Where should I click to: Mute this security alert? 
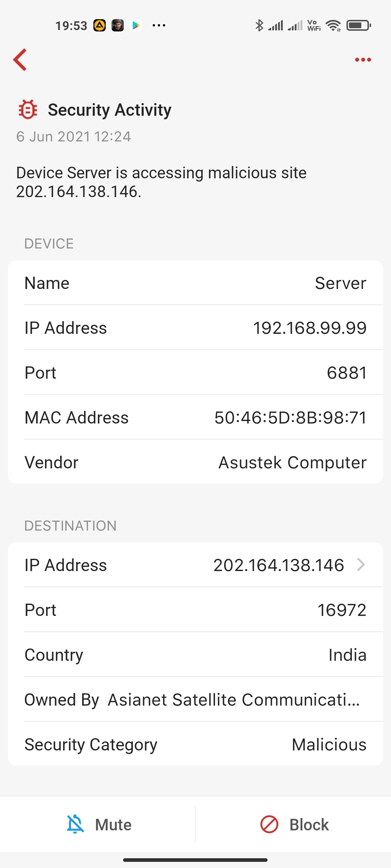pyautogui.click(x=98, y=825)
